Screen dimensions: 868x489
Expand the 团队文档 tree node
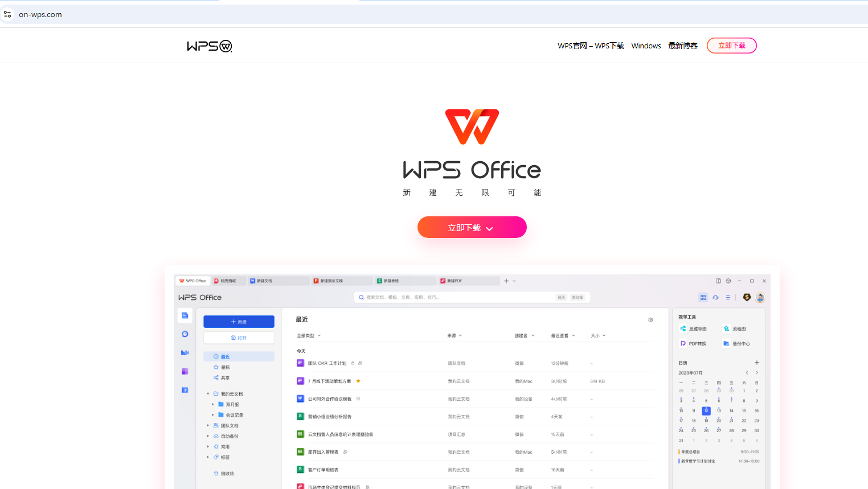pyautogui.click(x=208, y=426)
